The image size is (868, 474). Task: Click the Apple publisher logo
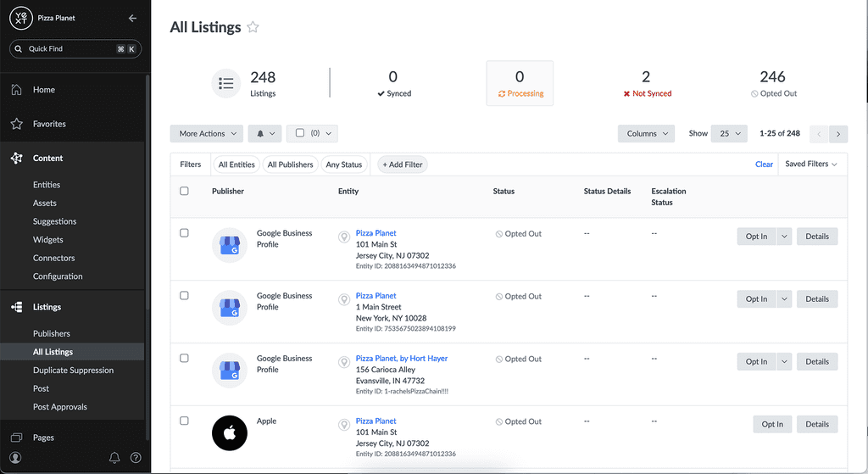[x=230, y=433]
